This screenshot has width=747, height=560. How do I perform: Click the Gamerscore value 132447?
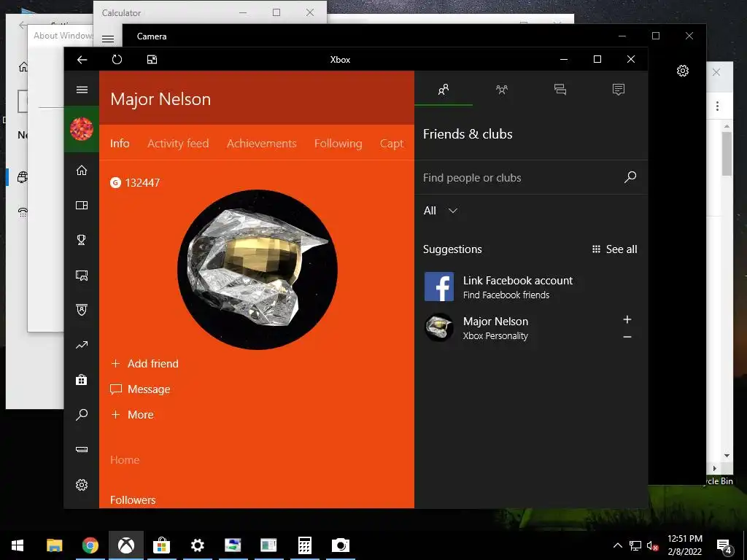(142, 182)
